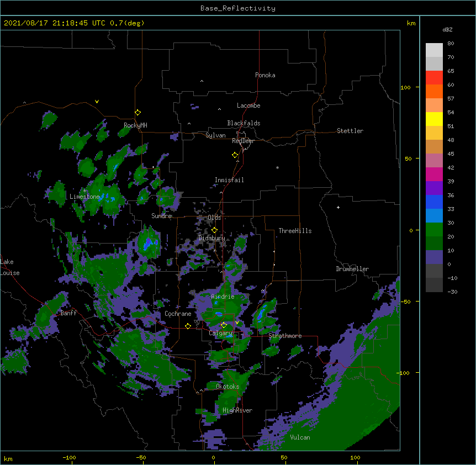The height and width of the screenshot is (465, 476).
Task: Click the white asterisk marker near Limestone
Action: tap(84, 191)
